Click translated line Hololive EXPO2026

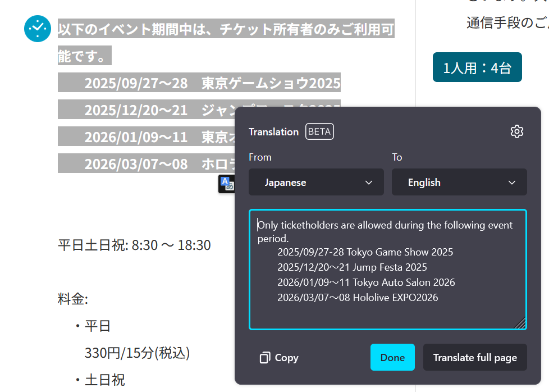click(x=358, y=298)
